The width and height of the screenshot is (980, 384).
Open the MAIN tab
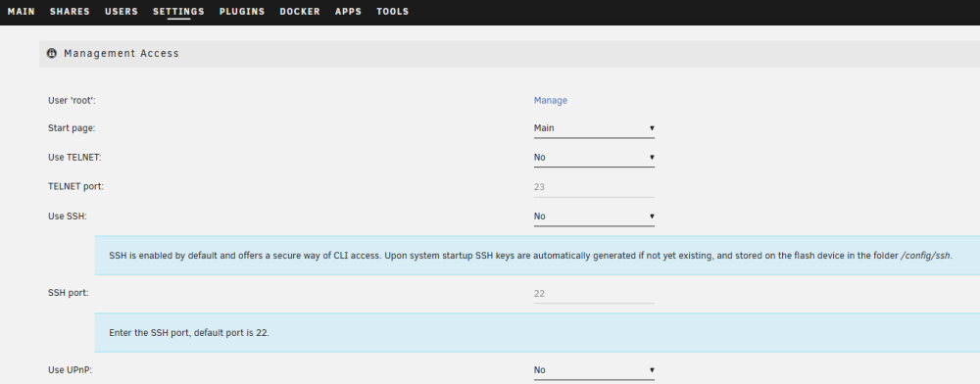point(22,12)
